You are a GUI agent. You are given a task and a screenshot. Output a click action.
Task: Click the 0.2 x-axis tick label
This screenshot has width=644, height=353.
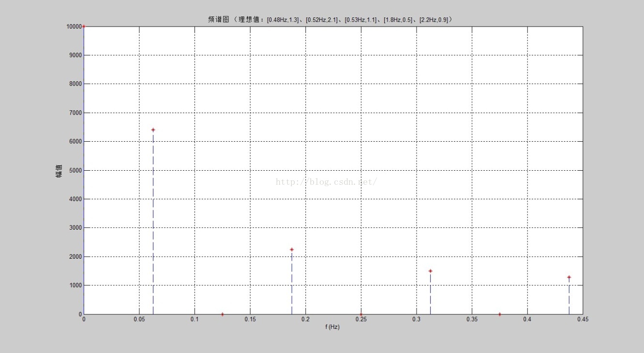(305, 320)
